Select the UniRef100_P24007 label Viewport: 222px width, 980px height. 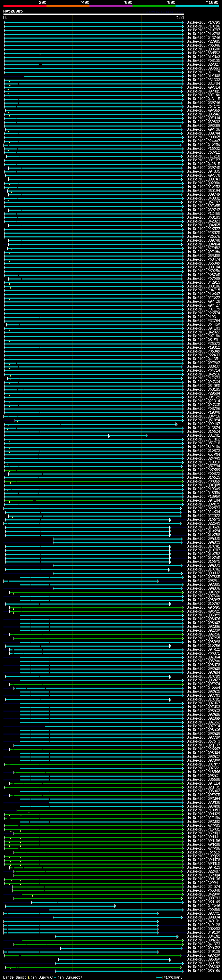203,141
